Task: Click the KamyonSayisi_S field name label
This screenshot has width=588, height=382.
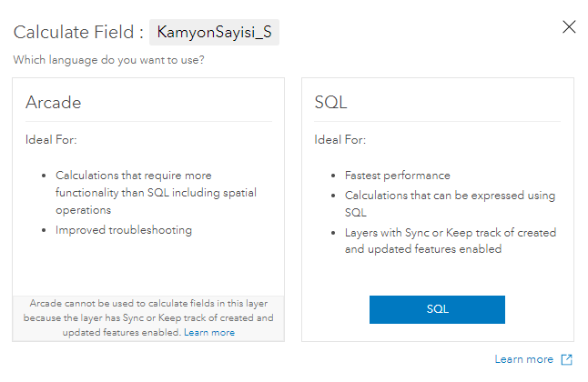Action: click(x=214, y=33)
